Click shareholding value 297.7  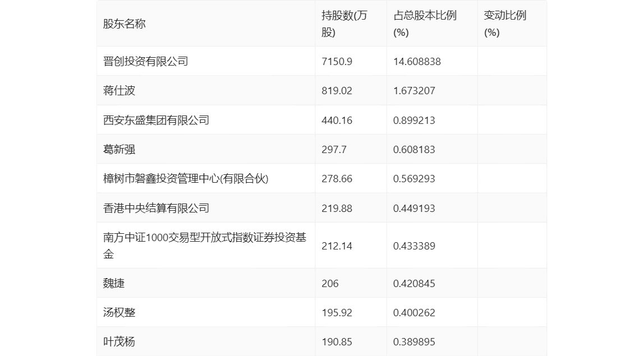pyautogui.click(x=334, y=150)
